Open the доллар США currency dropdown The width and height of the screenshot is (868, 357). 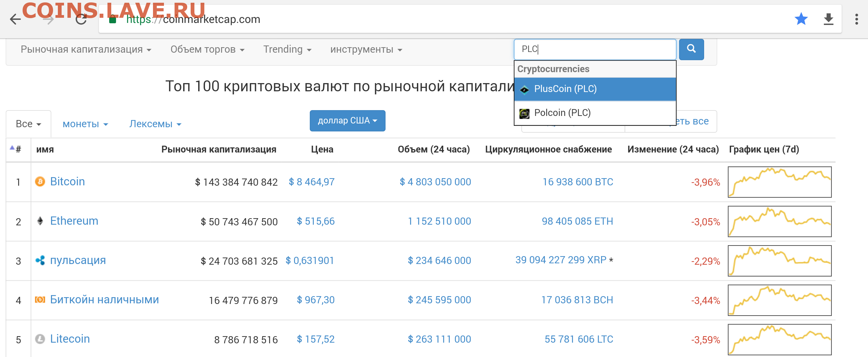click(347, 121)
